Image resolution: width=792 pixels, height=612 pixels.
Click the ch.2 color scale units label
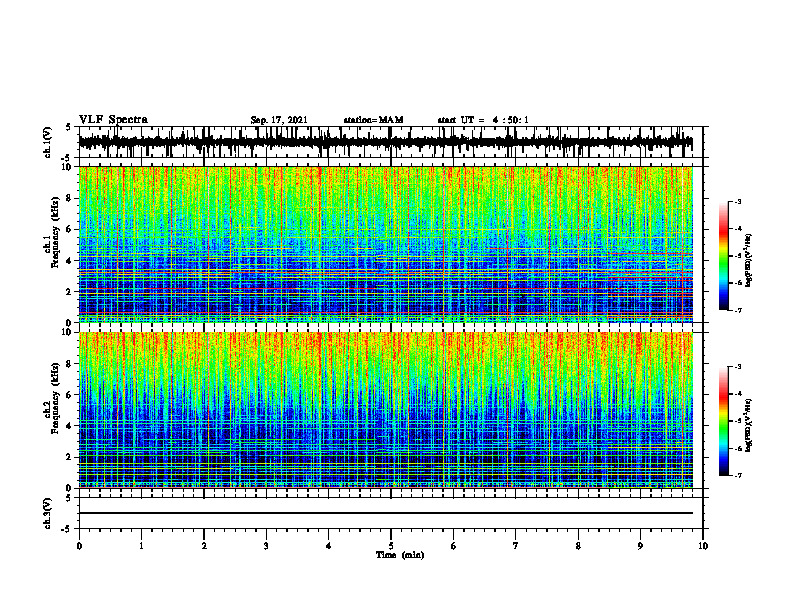[x=749, y=424]
